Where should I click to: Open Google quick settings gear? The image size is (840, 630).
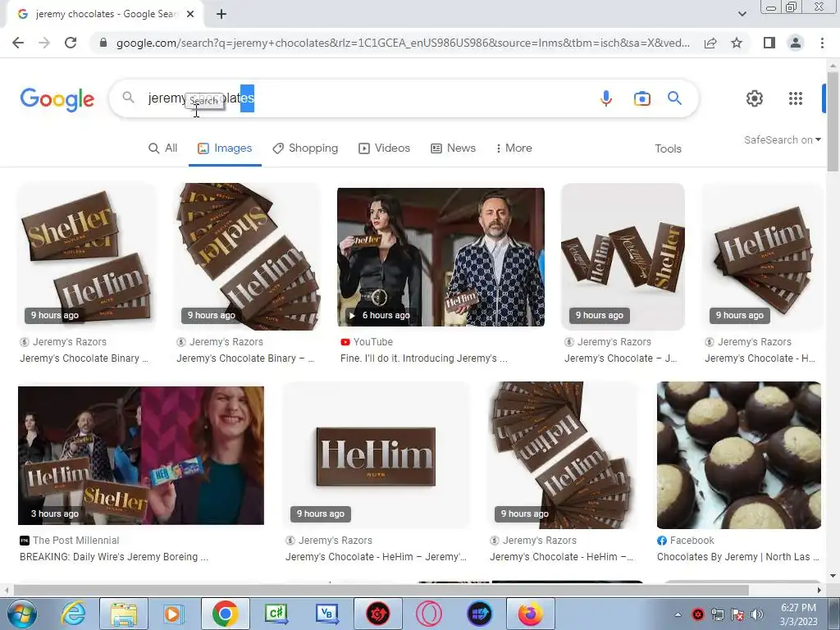755,98
